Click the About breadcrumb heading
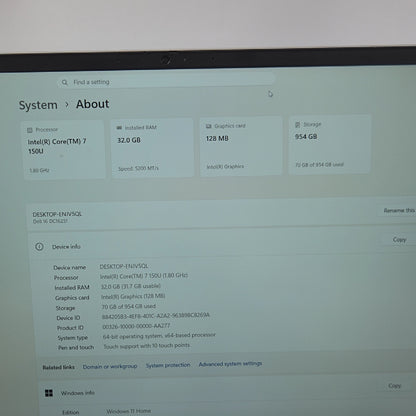 click(92, 104)
